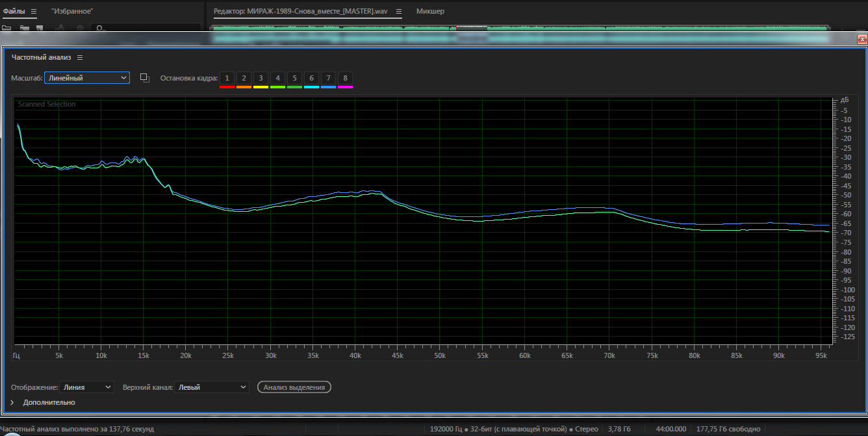Viewport: 868px width, 436px height.
Task: Switch to the Микшер tab
Action: tap(430, 12)
